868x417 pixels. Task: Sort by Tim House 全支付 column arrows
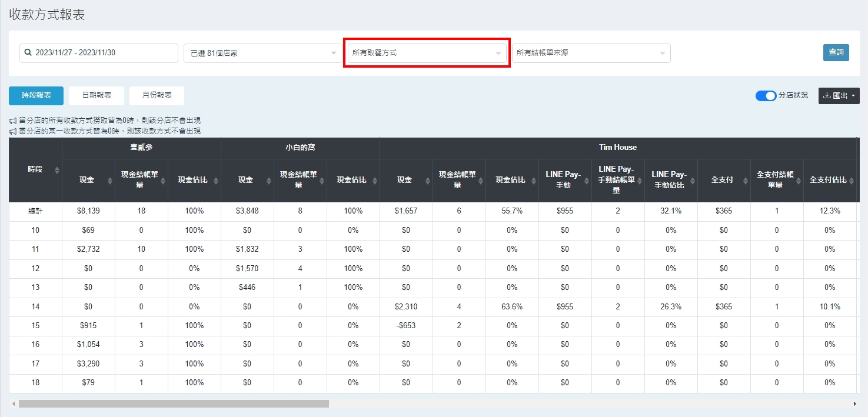point(746,181)
